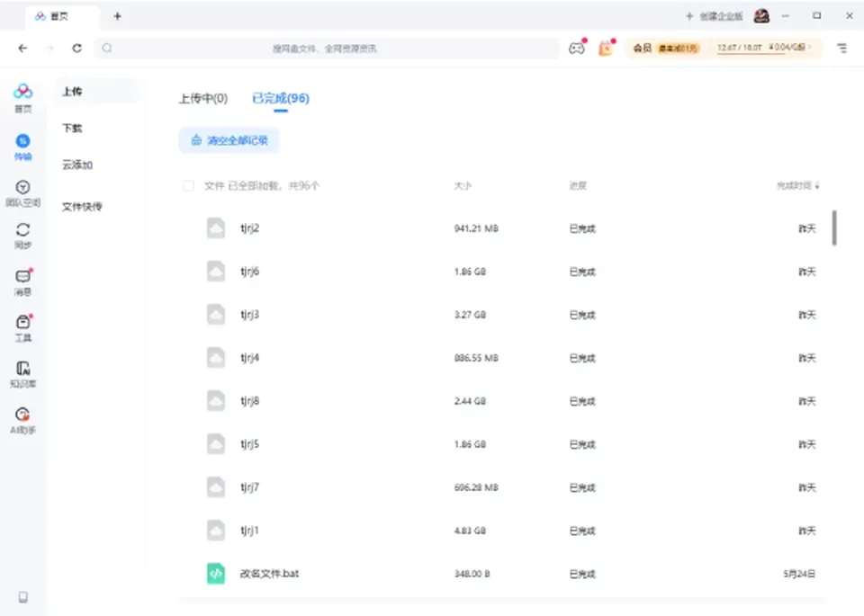Select the 首页 window tab
Image resolution: width=864 pixels, height=616 pixels.
tap(62, 16)
